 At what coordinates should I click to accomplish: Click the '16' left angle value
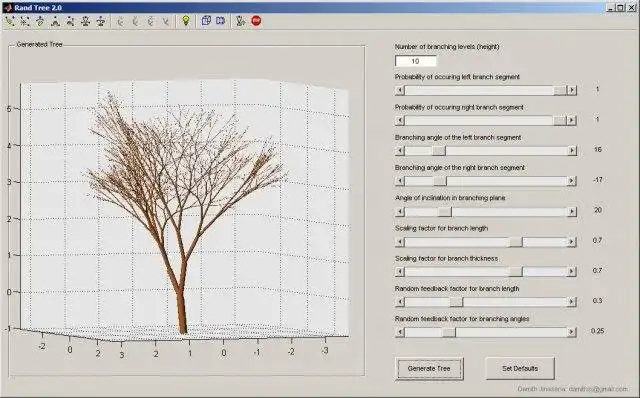pos(598,149)
